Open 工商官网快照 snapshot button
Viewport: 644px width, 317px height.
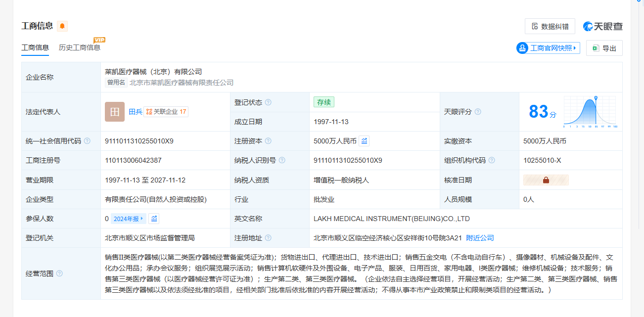(x=548, y=48)
